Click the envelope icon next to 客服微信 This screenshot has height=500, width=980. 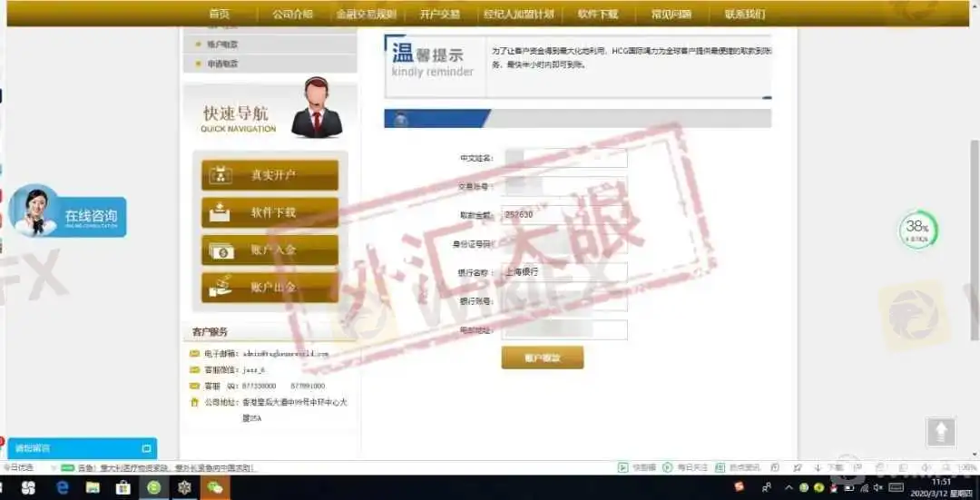coord(194,369)
